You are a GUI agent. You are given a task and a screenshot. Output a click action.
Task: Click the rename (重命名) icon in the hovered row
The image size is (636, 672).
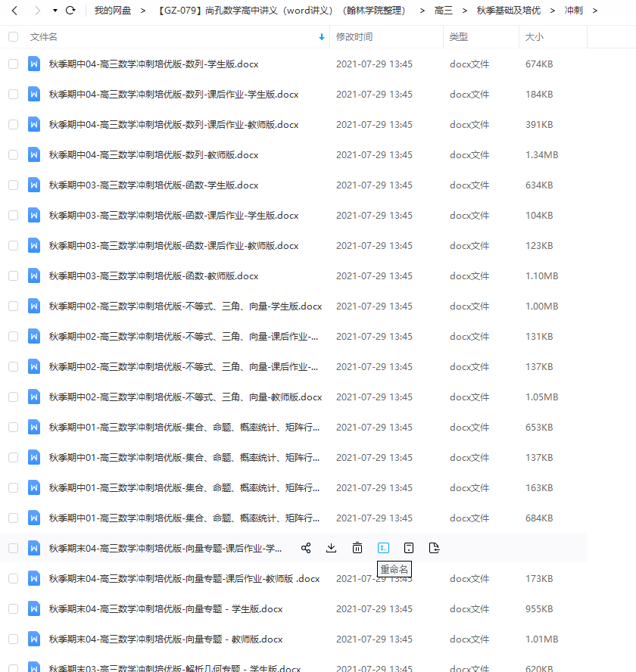point(383,548)
